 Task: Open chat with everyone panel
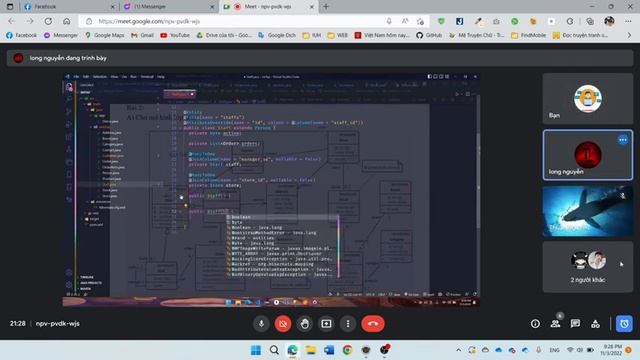[575, 324]
